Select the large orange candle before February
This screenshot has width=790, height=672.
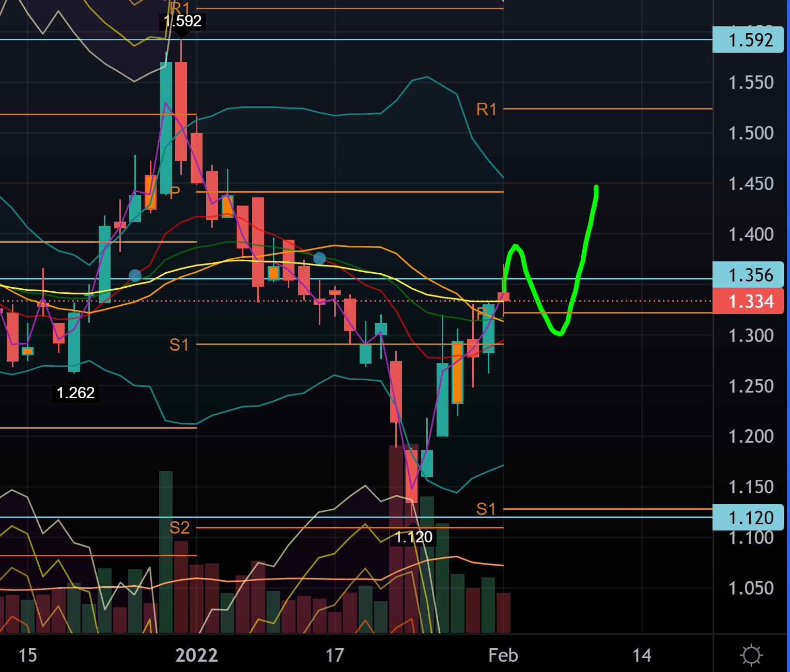[x=457, y=372]
